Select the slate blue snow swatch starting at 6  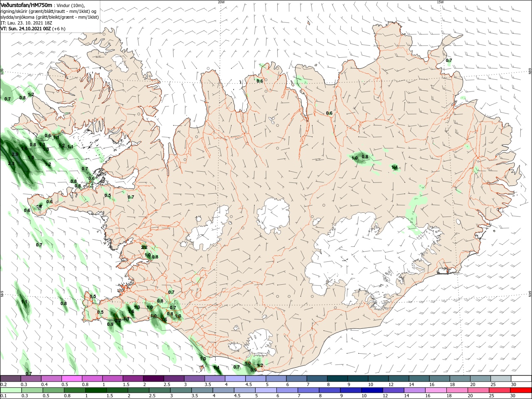click(297, 379)
